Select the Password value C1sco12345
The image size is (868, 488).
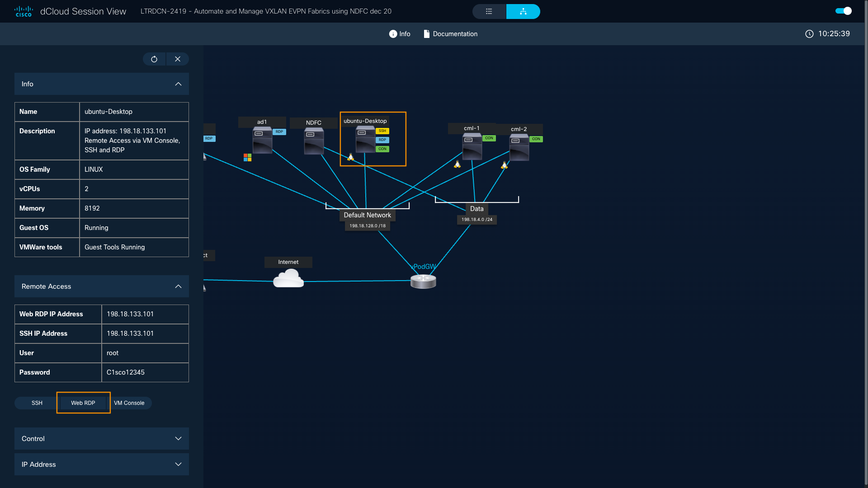(x=126, y=372)
